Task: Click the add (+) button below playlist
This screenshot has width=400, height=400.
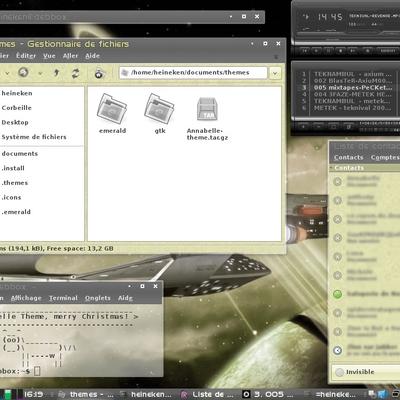Action: coord(303,126)
